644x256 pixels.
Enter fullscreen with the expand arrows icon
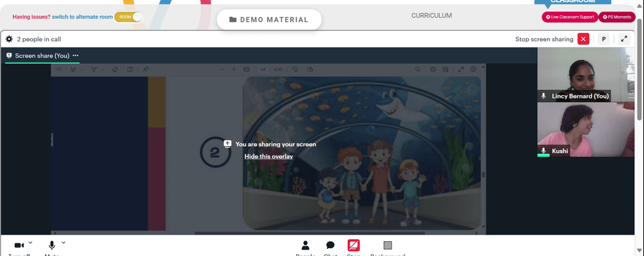(624, 39)
